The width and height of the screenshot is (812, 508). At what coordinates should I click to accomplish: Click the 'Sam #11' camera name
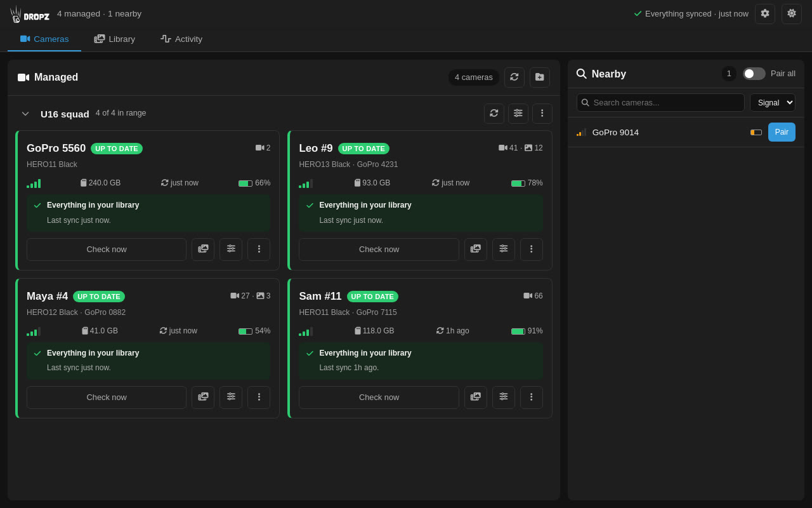click(x=320, y=297)
